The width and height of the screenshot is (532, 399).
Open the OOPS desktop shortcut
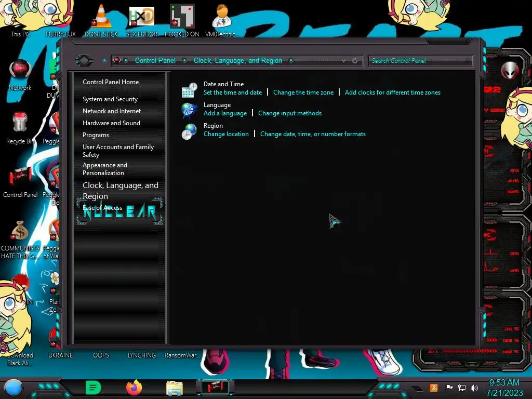click(101, 355)
